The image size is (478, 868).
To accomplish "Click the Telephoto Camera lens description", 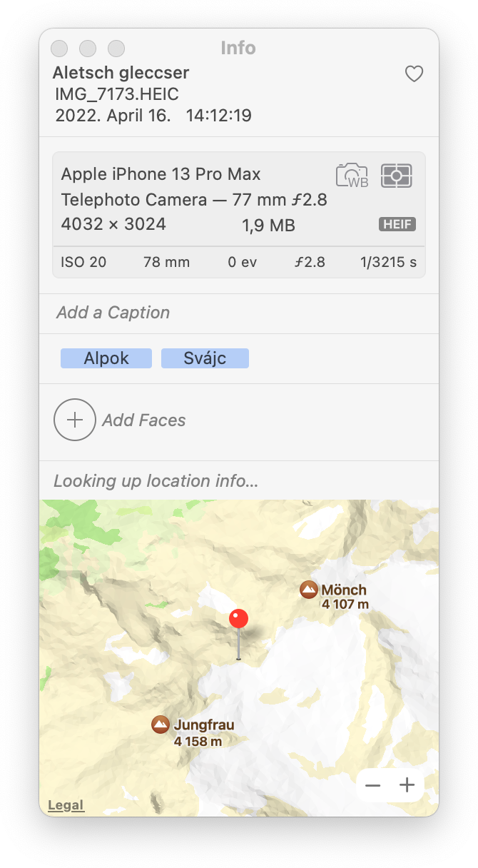I will coord(194,200).
